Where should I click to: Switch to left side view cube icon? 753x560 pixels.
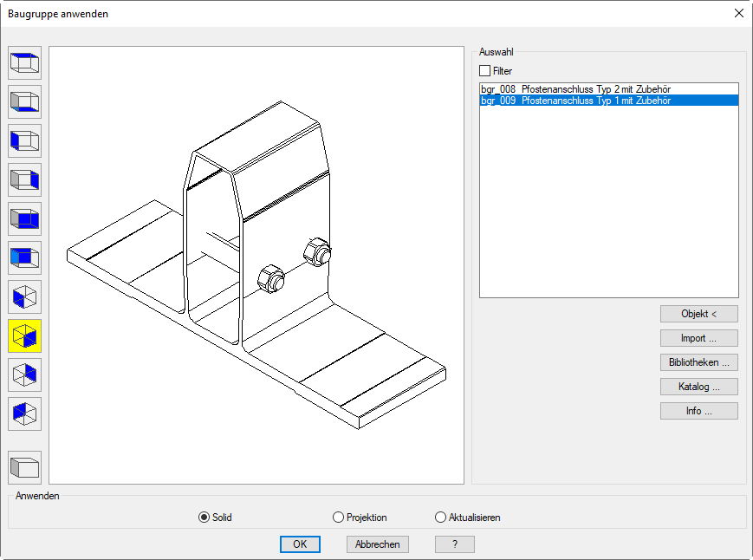coord(24,141)
